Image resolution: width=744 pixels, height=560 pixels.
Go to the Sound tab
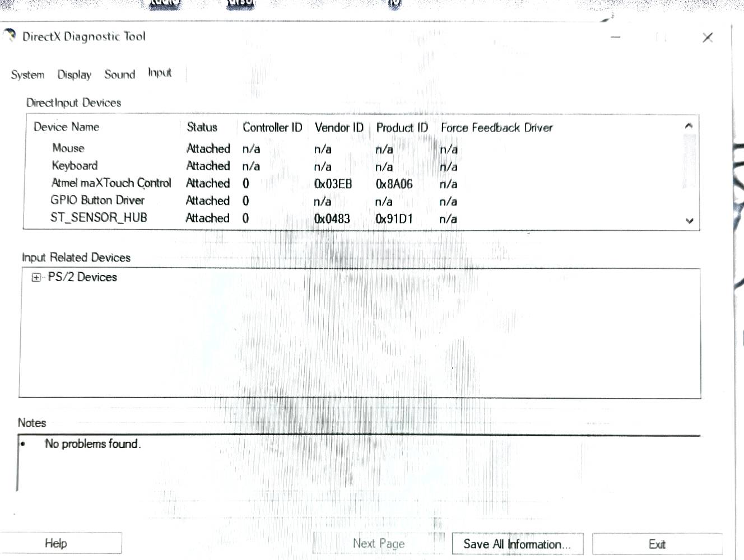(119, 74)
